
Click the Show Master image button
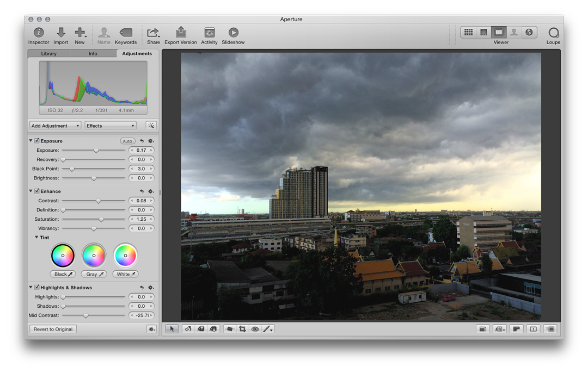click(x=482, y=329)
